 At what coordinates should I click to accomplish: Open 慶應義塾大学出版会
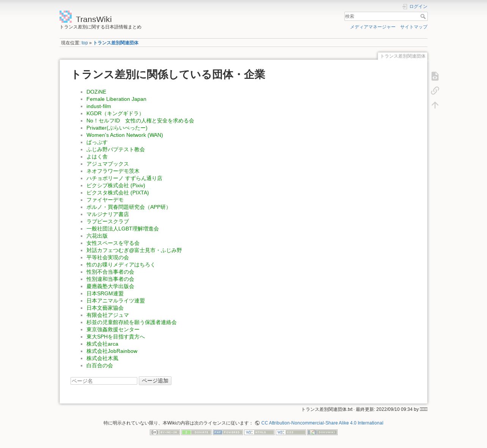click(x=110, y=286)
